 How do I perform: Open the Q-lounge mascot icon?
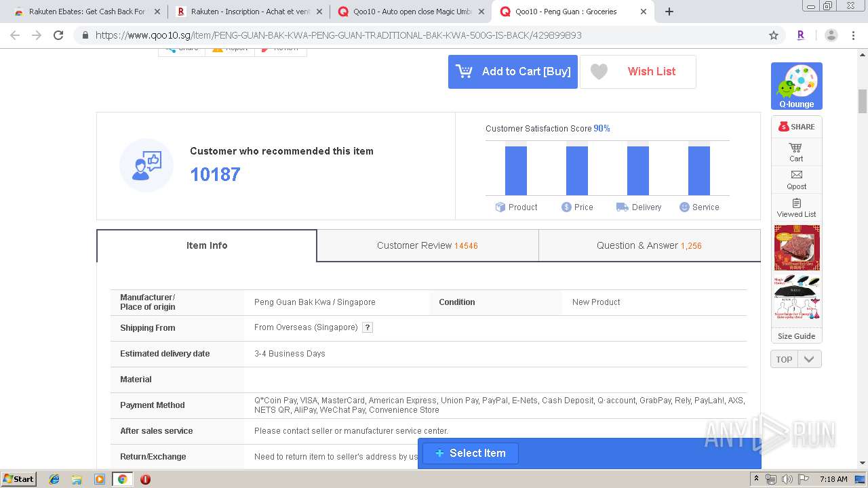point(796,86)
